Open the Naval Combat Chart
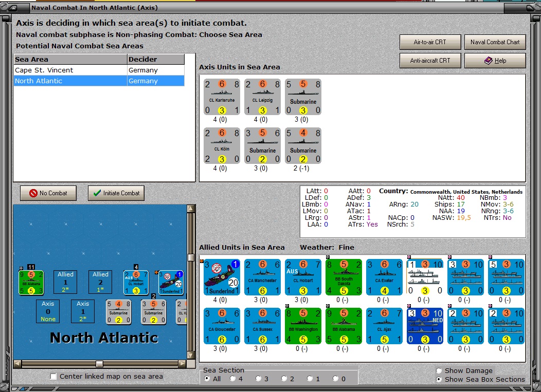541x392 pixels. coord(495,42)
